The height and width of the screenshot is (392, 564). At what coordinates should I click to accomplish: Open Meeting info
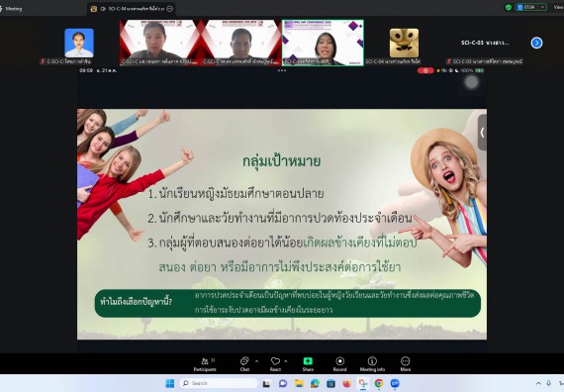tap(372, 364)
